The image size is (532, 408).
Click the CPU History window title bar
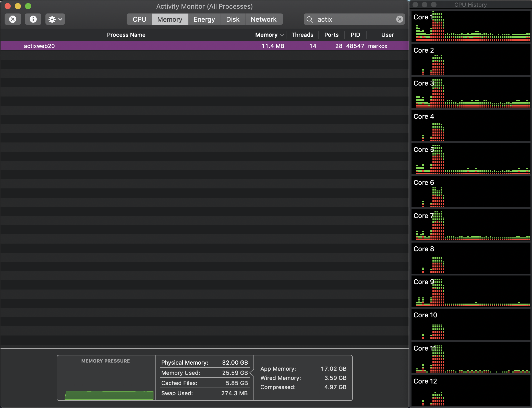(470, 5)
